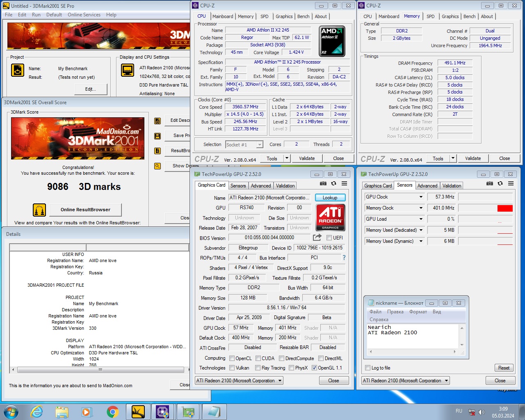525x420 pixels.
Task: Click GPU-Z screenshot camera icon in Graphics Card window
Action: (323, 183)
